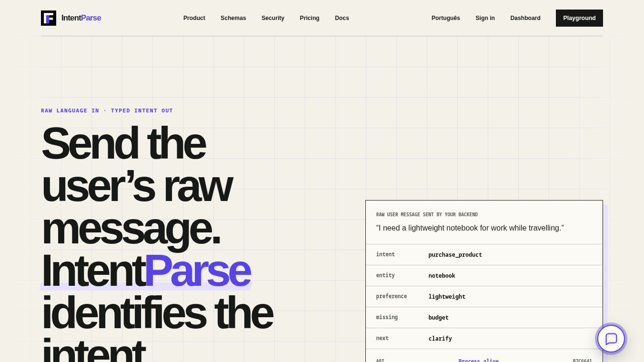Select the 'notebook' entity value

[442, 276]
